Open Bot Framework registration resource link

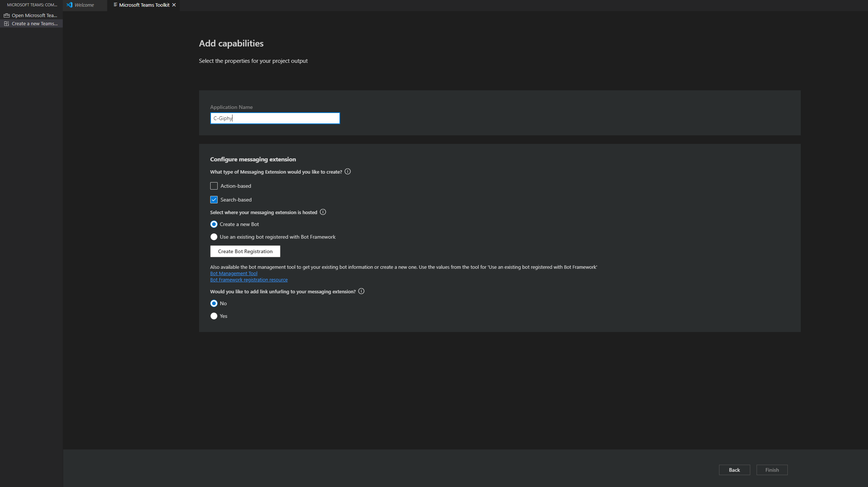point(249,280)
